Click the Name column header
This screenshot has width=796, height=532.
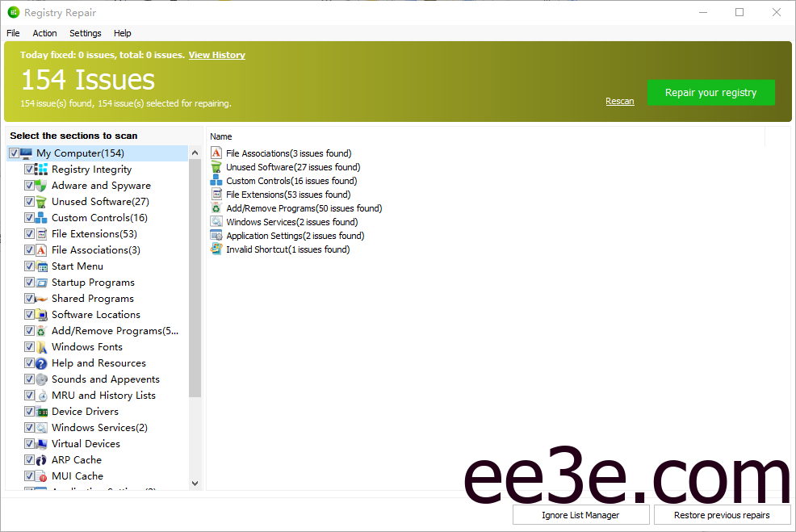pos(221,136)
